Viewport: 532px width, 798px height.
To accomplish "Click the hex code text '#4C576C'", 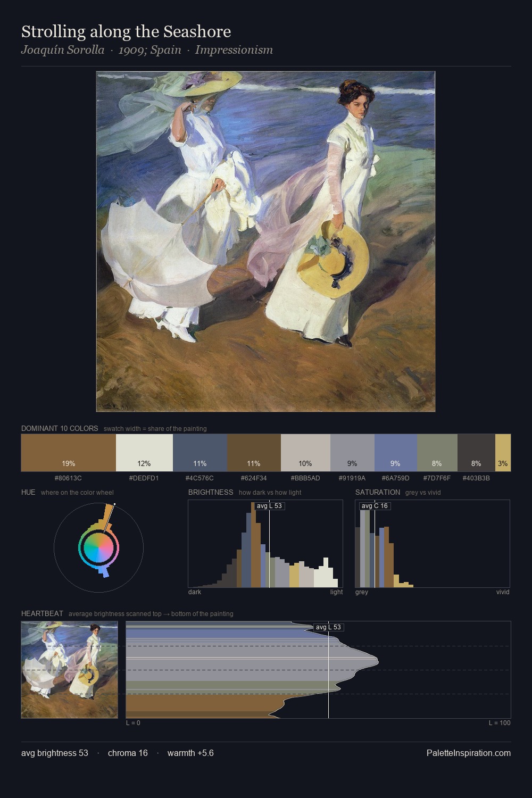I will [199, 478].
